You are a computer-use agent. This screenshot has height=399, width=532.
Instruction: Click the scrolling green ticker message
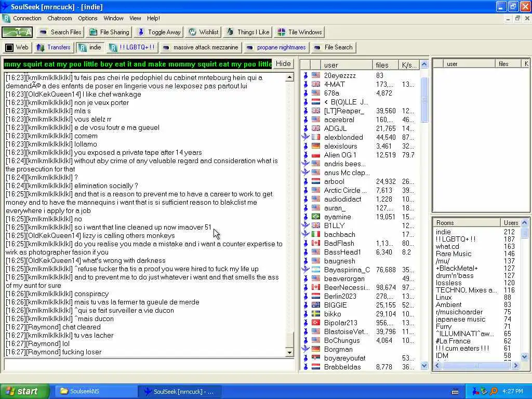[x=138, y=64]
